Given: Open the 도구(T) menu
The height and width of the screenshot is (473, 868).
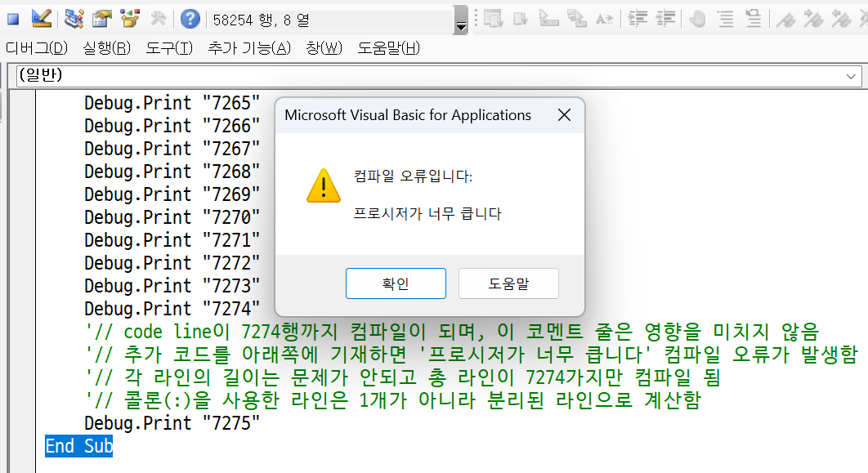Looking at the screenshot, I should [169, 48].
